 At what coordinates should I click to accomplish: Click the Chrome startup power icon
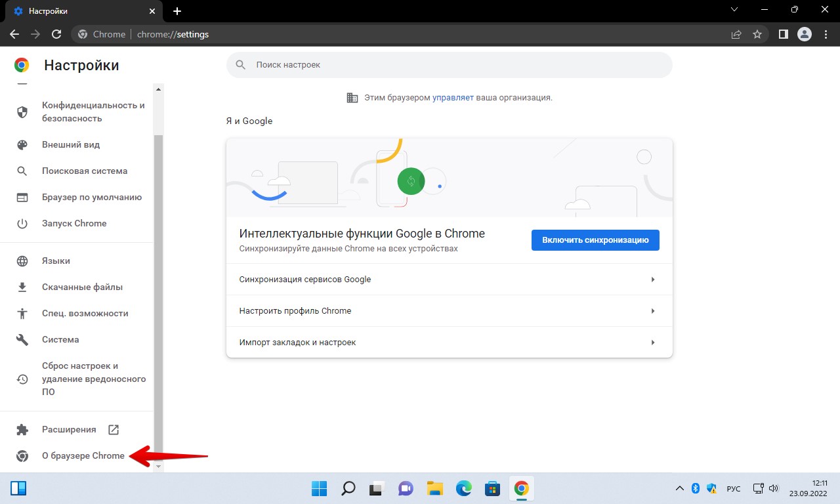click(x=22, y=224)
